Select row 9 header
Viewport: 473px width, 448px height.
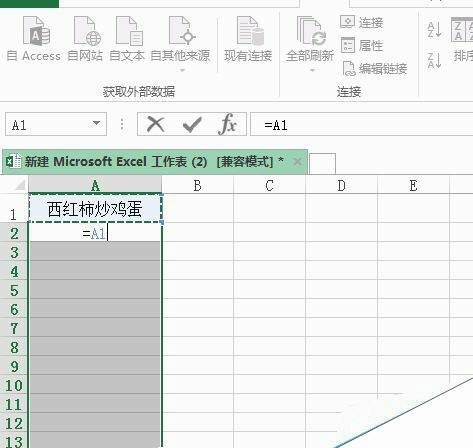click(x=14, y=366)
